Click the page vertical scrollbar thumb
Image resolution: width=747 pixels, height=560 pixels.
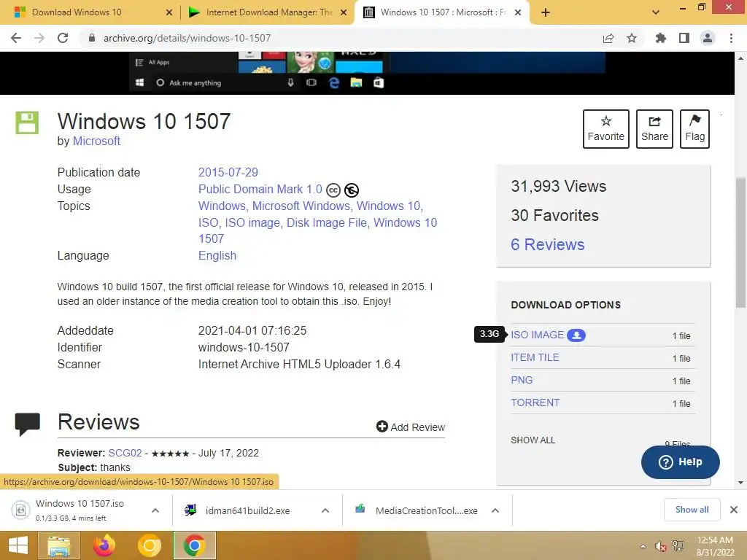(740, 243)
